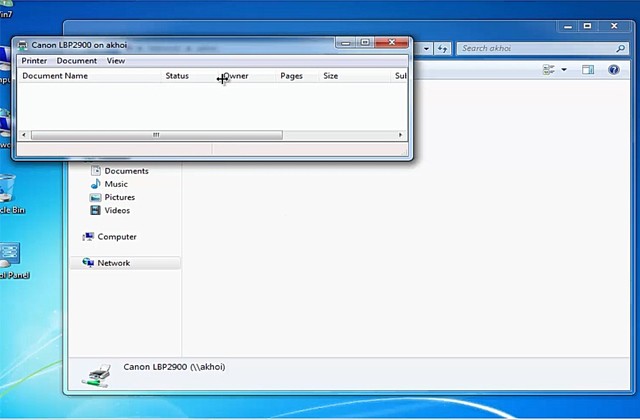Open the Document menu in print queue
Viewport: 640px width, 420px height.
click(77, 61)
